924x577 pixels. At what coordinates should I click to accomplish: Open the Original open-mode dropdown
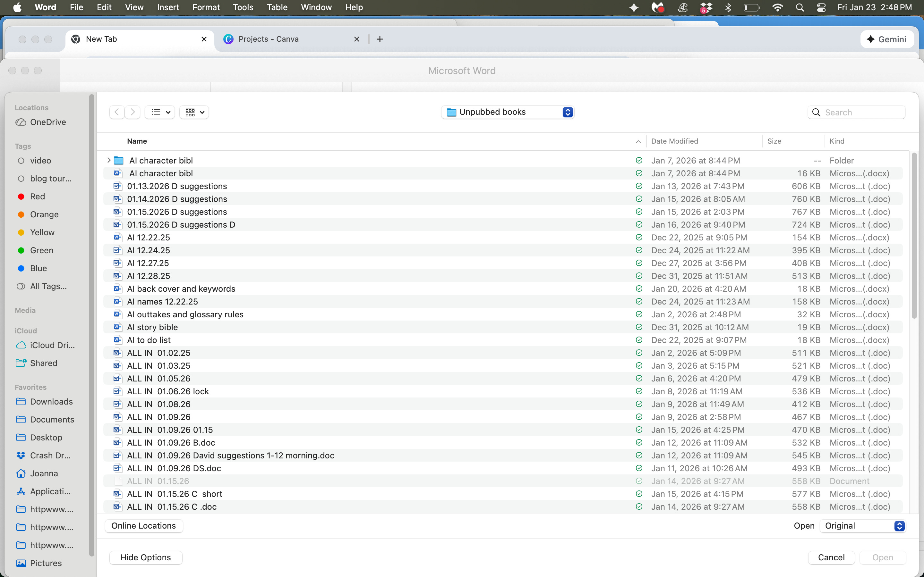(x=864, y=526)
